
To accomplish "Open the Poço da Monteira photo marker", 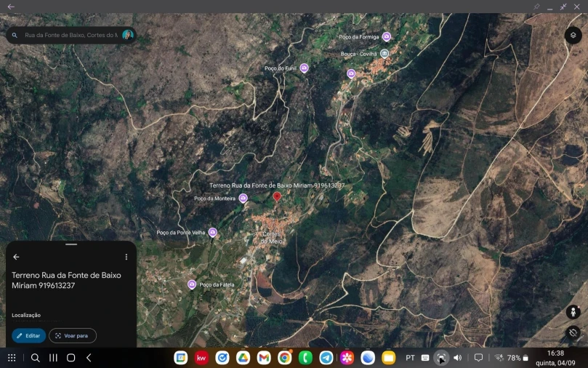I will (x=243, y=198).
